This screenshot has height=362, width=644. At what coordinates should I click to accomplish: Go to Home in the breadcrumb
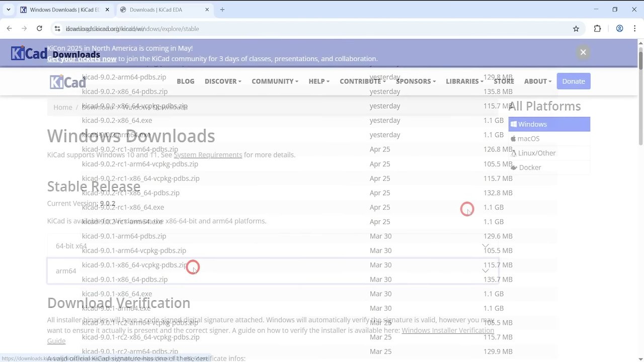[63, 107]
